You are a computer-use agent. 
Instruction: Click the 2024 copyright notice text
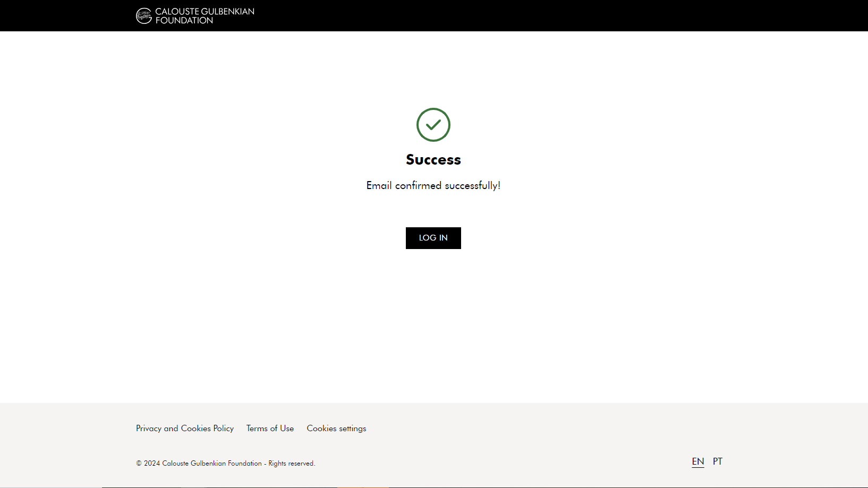[x=226, y=464]
